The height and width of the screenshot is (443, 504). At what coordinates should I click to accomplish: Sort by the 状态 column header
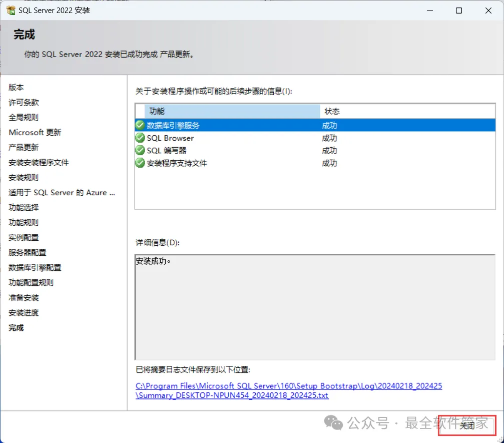point(407,111)
